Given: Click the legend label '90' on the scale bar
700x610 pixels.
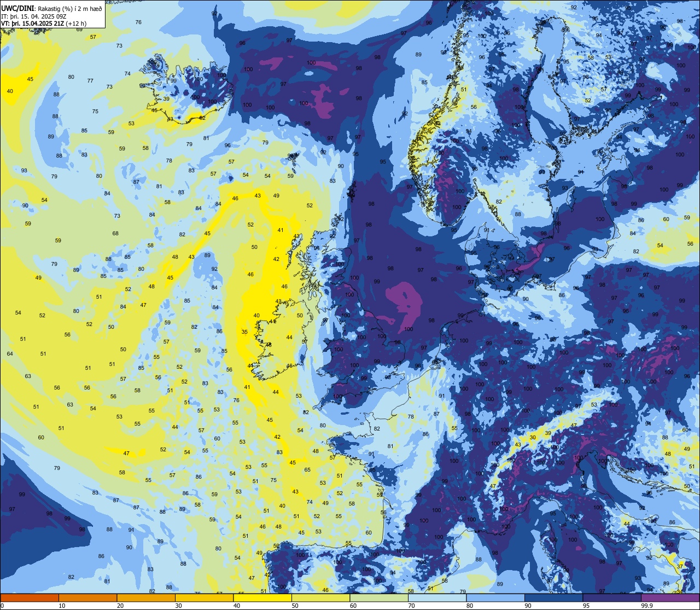Looking at the screenshot, I should (x=528, y=606).
